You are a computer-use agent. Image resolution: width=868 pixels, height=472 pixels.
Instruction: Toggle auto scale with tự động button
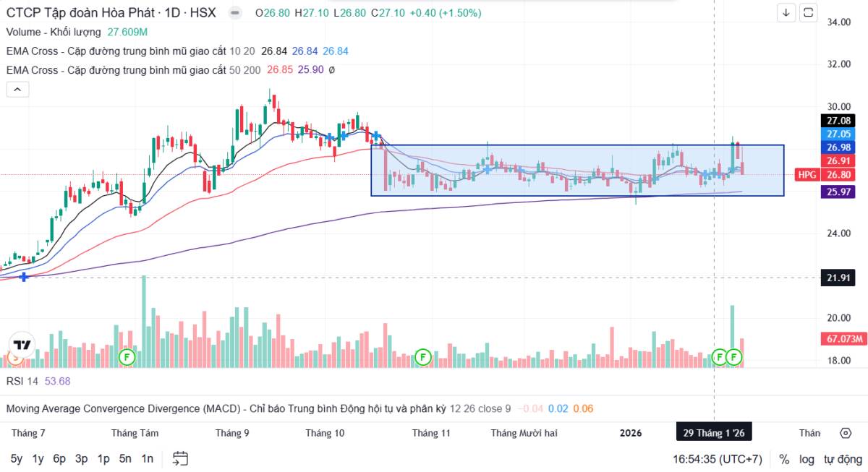(843, 459)
